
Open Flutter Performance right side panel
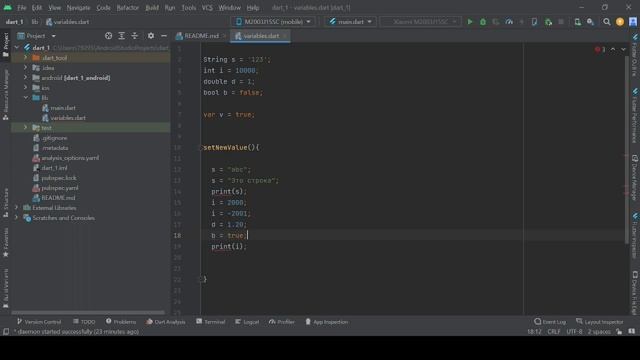click(635, 115)
